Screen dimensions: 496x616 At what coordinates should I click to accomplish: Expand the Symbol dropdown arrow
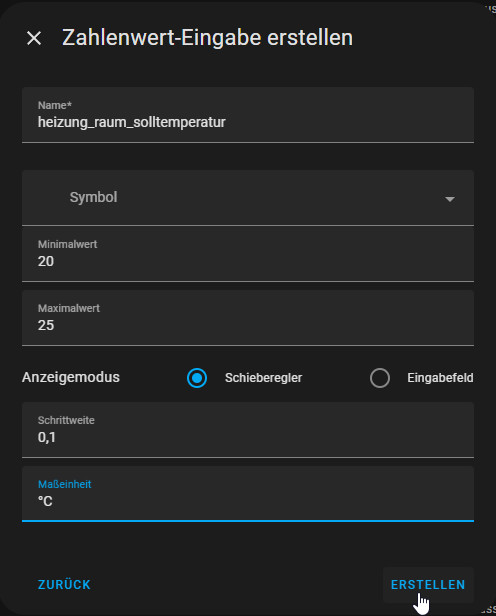[x=450, y=199]
